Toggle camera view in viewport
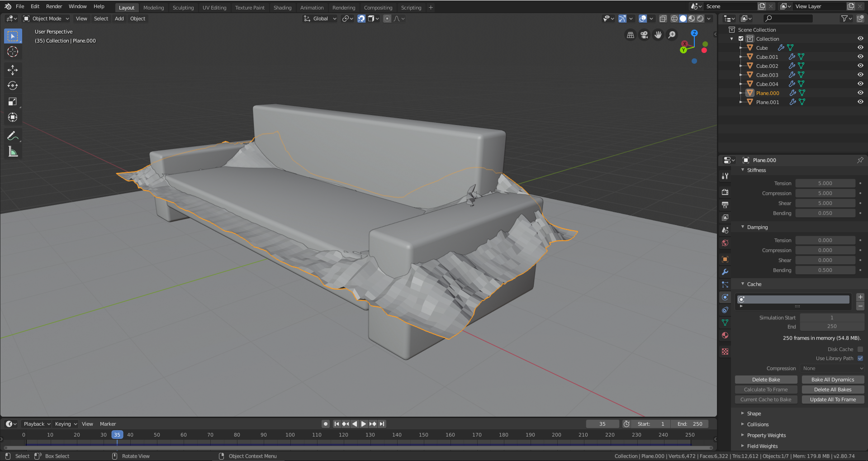Screen dimensions: 868x461 [x=644, y=35]
